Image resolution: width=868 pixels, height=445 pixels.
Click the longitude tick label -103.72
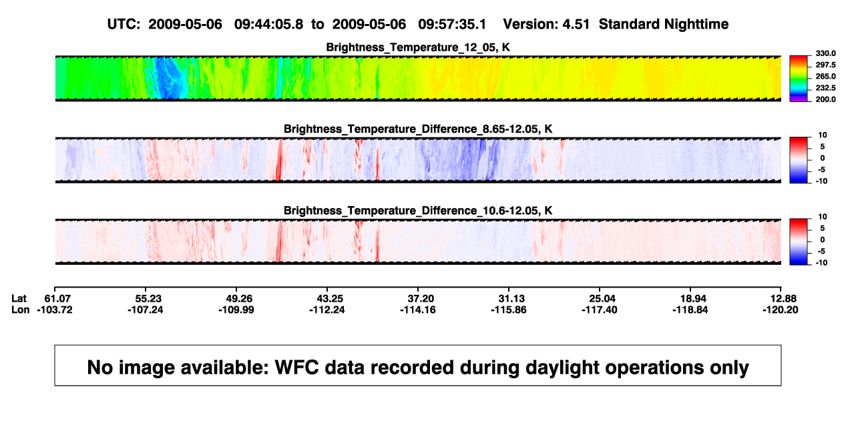[x=55, y=310]
